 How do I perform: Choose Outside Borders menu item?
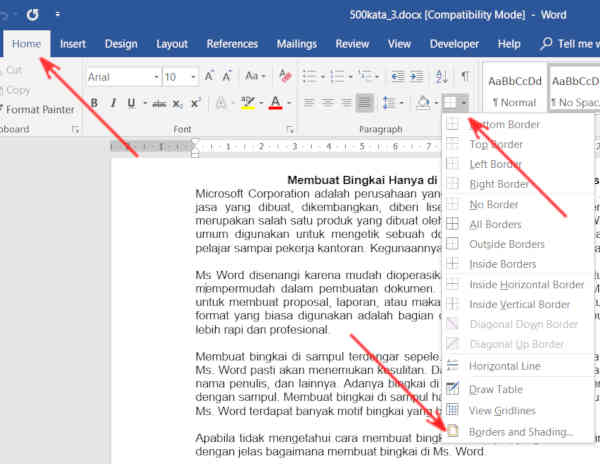pyautogui.click(x=518, y=244)
